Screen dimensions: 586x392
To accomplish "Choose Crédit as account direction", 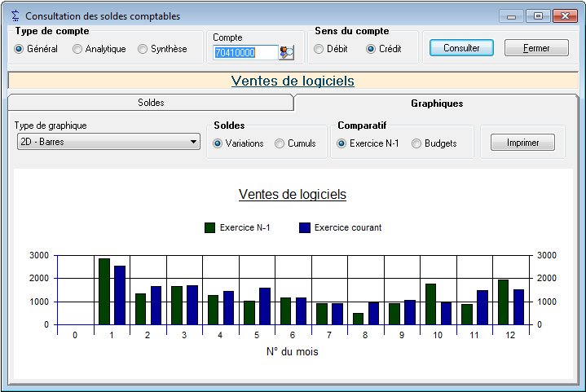I will tap(383, 49).
